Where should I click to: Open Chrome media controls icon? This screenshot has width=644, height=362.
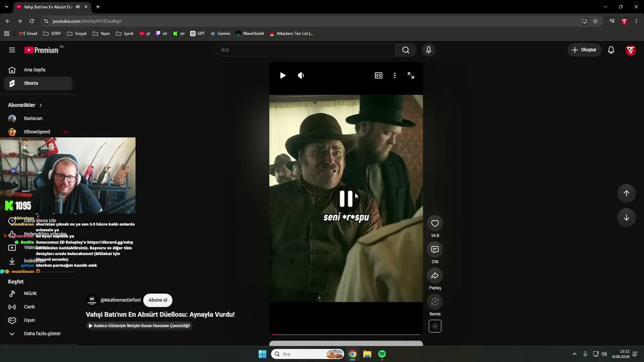(612, 21)
